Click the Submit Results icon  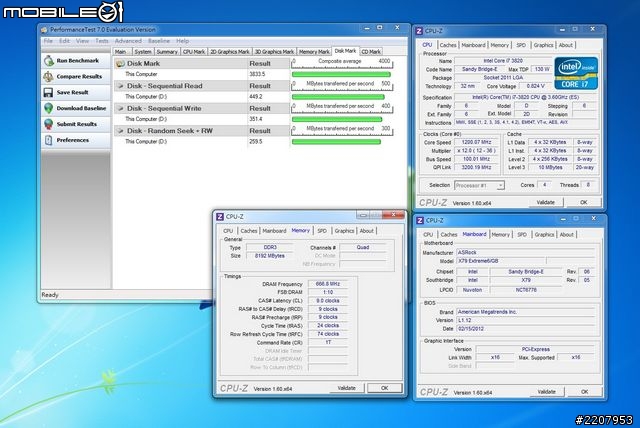coord(49,124)
